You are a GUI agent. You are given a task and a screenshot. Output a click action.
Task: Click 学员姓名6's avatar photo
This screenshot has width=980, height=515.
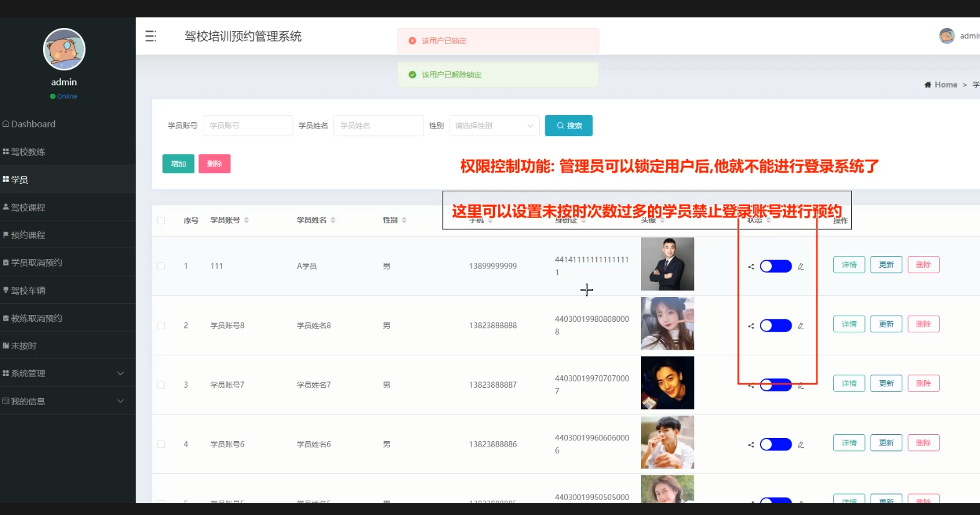pos(667,442)
